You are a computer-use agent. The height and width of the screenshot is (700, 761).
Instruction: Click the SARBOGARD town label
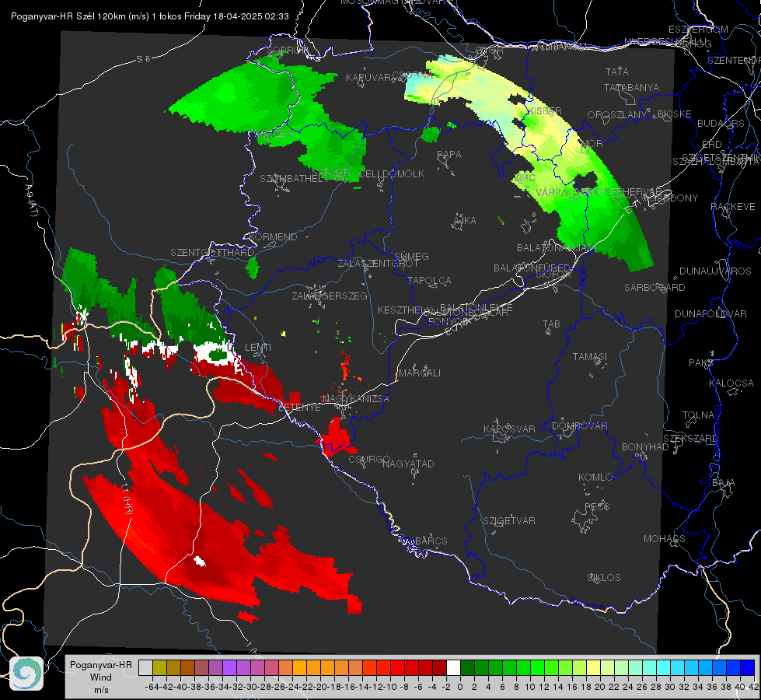[x=655, y=288]
